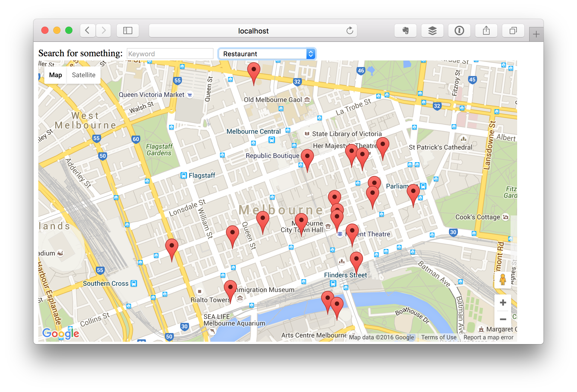Open a new tab with plus button

point(536,34)
